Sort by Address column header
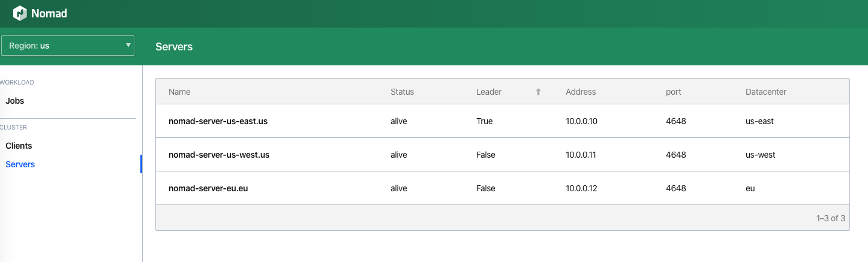This screenshot has width=868, height=262. click(x=581, y=92)
